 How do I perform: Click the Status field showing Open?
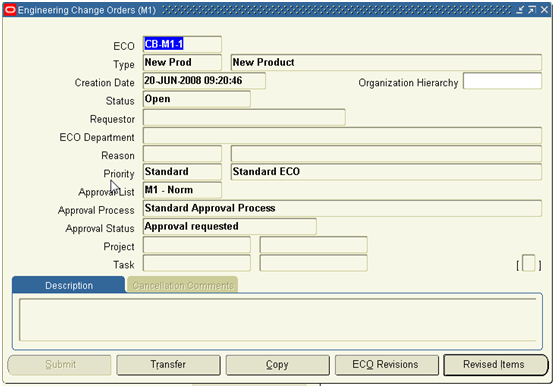click(197, 99)
